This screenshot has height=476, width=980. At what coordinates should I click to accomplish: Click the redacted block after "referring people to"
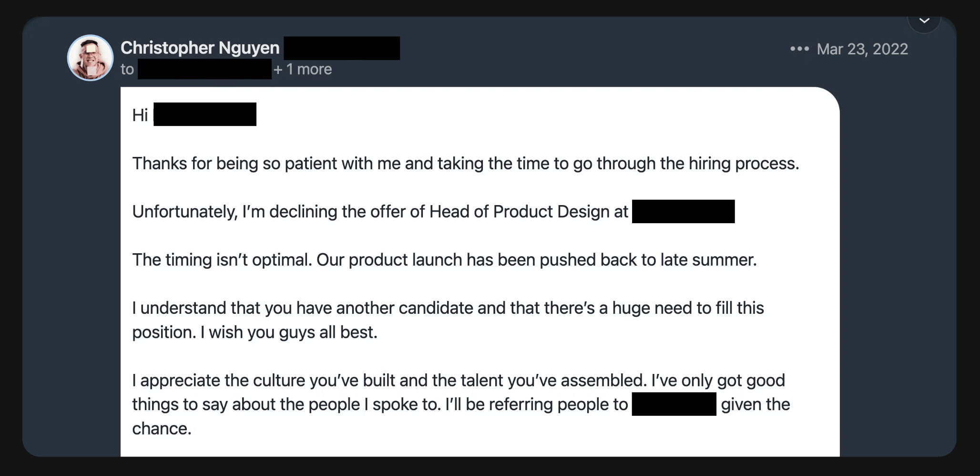click(x=674, y=404)
